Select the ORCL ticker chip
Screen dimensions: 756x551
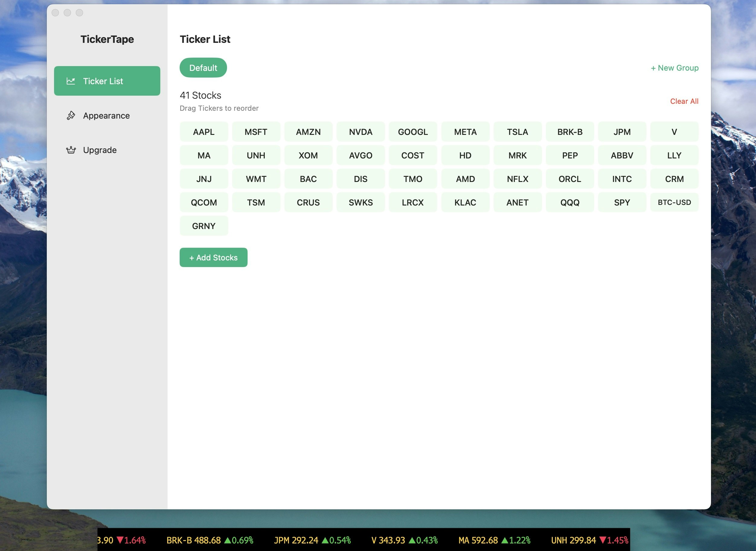coord(570,179)
